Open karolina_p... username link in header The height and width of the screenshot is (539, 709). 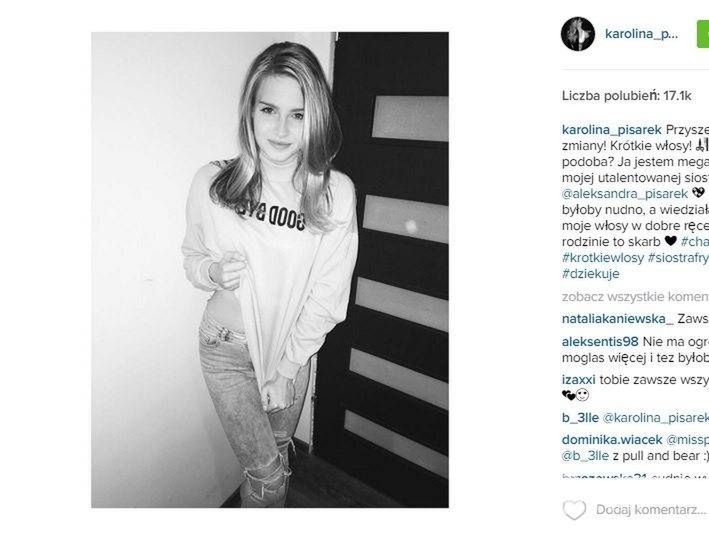(642, 34)
